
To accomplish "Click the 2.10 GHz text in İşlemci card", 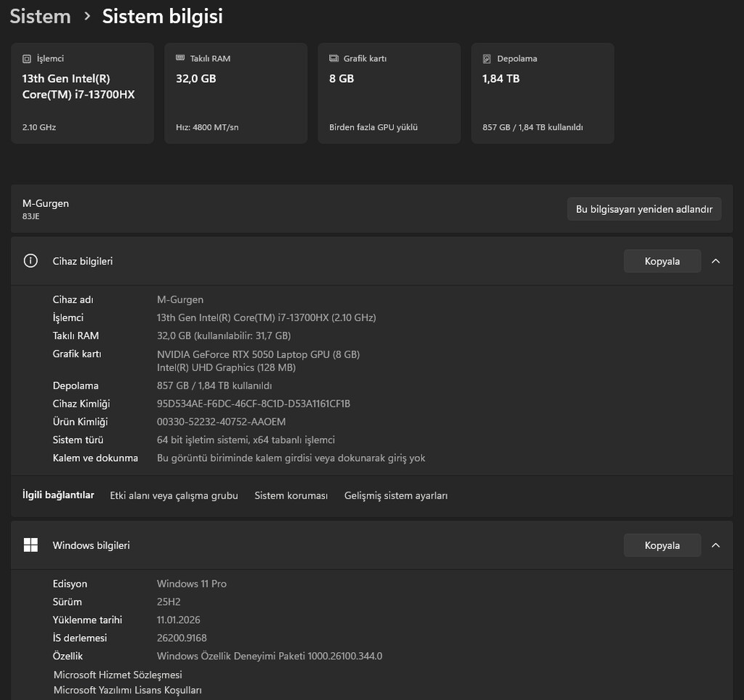I will tap(39, 127).
